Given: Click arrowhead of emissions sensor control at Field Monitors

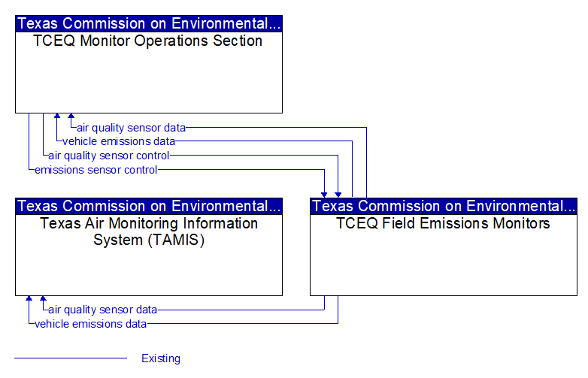Looking at the screenshot, I should click(x=324, y=195).
